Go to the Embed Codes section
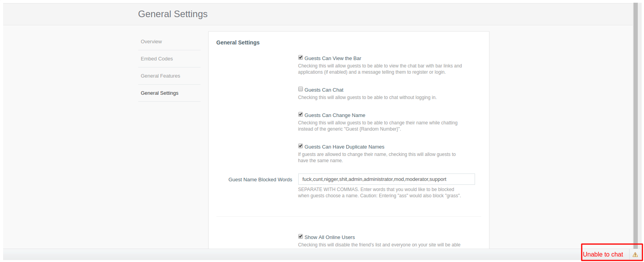Image resolution: width=644 pixels, height=262 pixels. (x=157, y=59)
